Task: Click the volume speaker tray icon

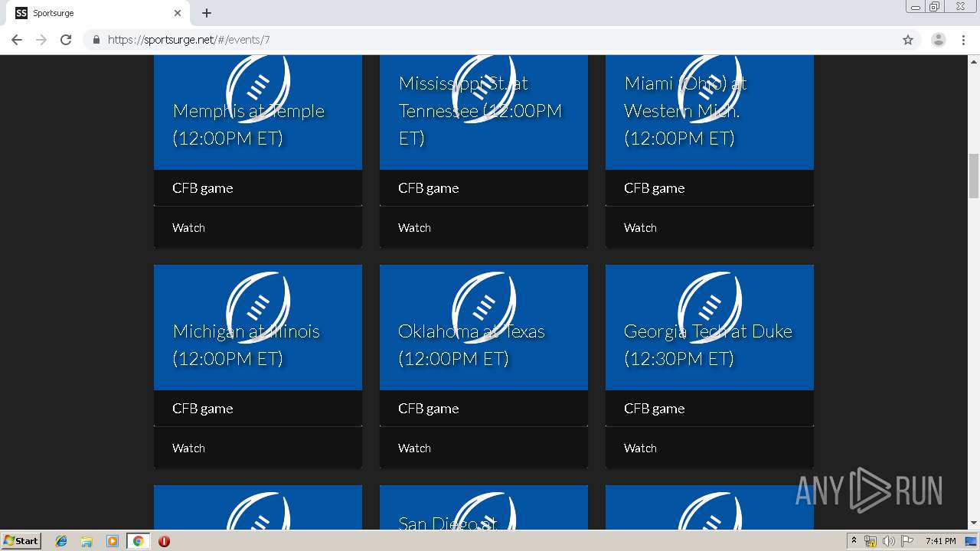Action: coord(888,541)
